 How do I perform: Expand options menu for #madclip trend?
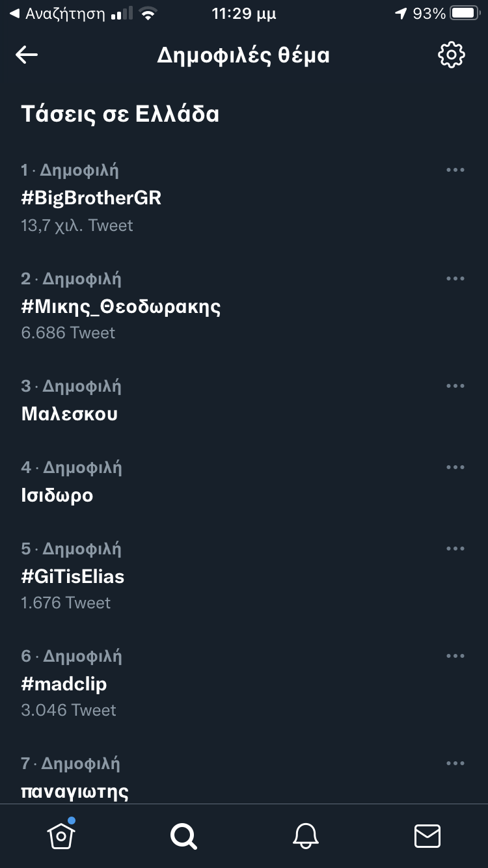pos(455,656)
